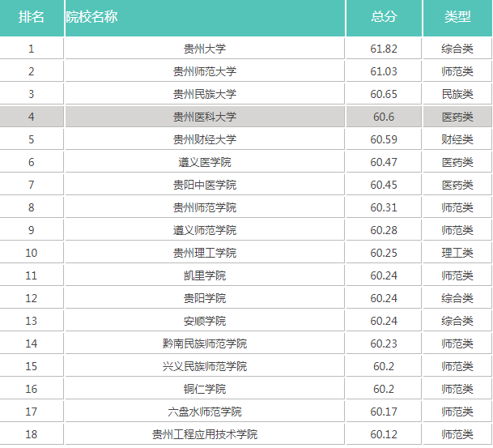Select 兴义民族师范学院

coord(205,366)
